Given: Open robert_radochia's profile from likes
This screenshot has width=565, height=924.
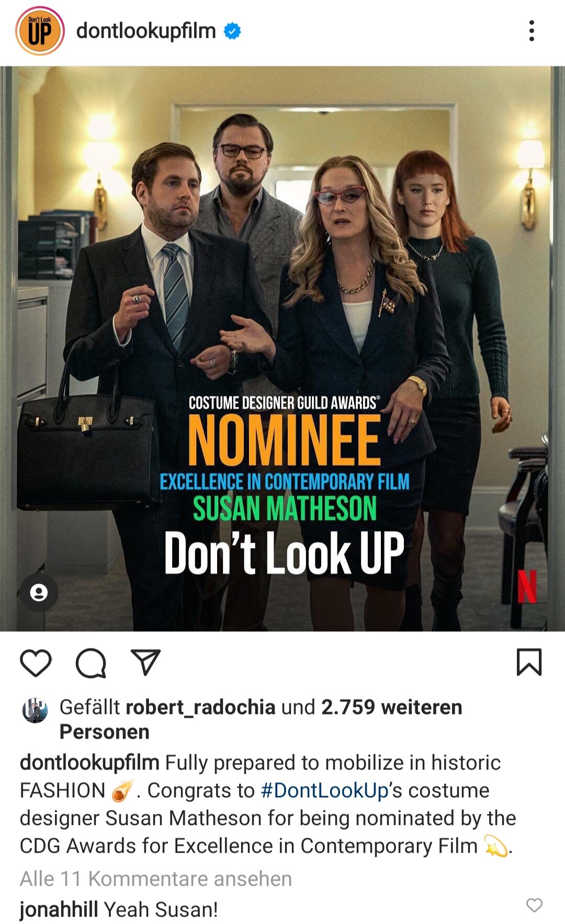Looking at the screenshot, I should (200, 707).
